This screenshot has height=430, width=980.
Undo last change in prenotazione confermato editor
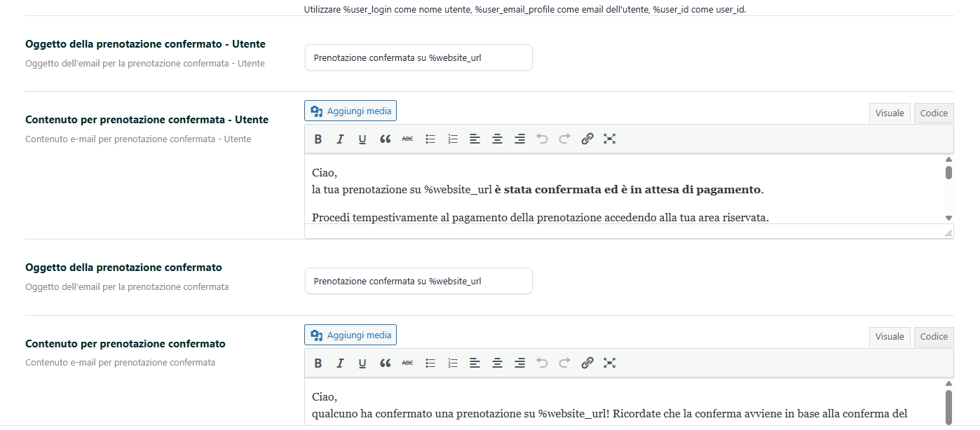(542, 363)
